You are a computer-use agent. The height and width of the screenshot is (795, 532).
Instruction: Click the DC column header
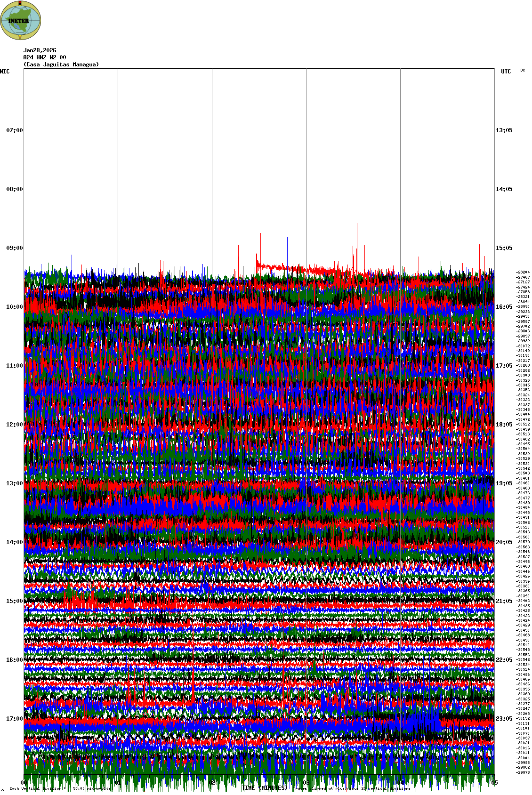click(x=523, y=71)
